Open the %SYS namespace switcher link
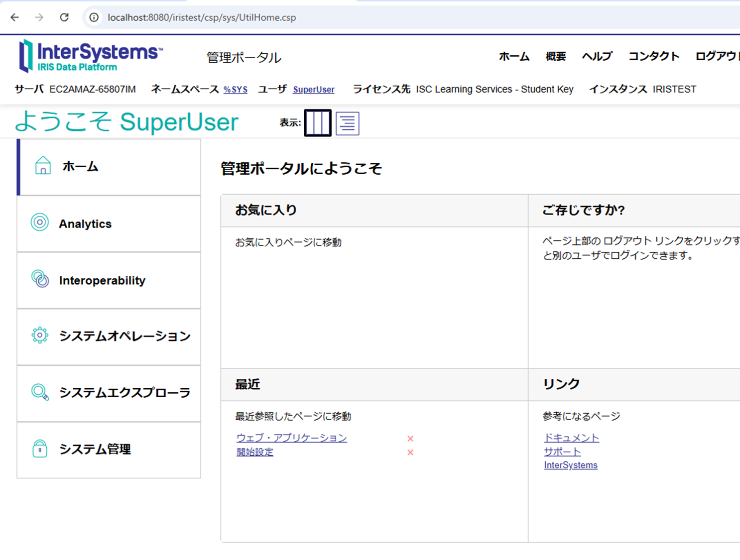Image resolution: width=740 pixels, height=560 pixels. [x=235, y=90]
